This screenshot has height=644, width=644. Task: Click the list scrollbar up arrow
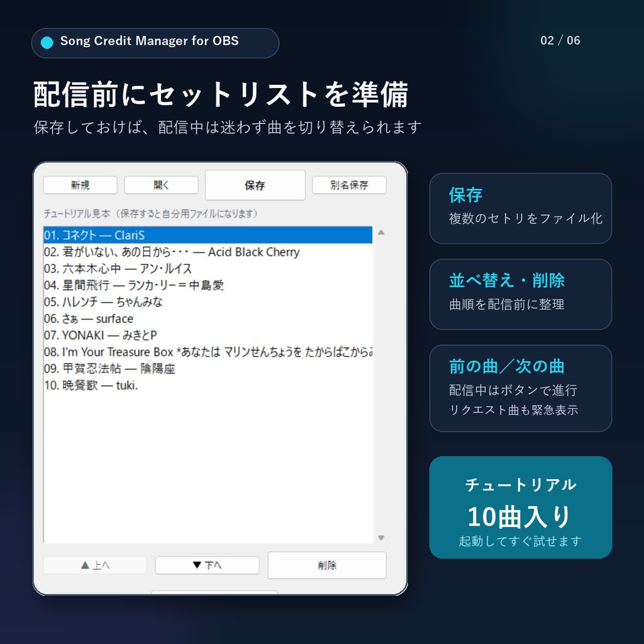pos(381,233)
